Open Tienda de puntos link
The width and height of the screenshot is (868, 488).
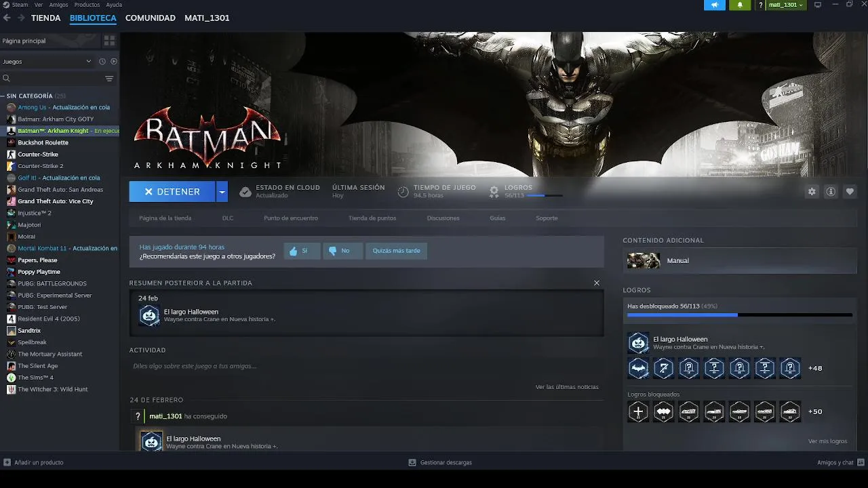tap(372, 218)
